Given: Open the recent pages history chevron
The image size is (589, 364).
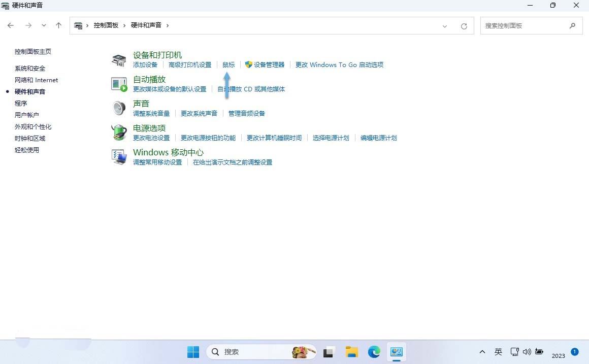Looking at the screenshot, I should click(44, 25).
